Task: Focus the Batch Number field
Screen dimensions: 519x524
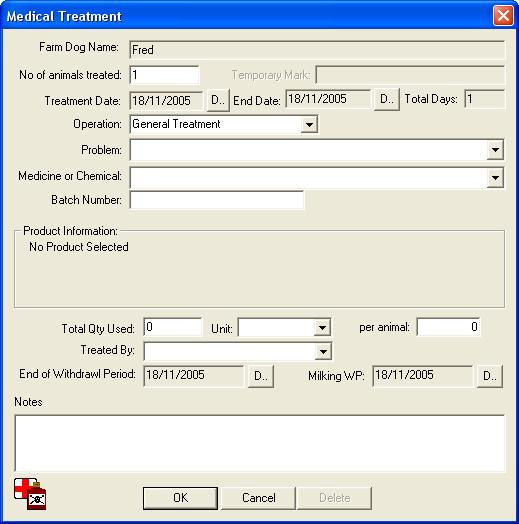Action: click(x=217, y=200)
